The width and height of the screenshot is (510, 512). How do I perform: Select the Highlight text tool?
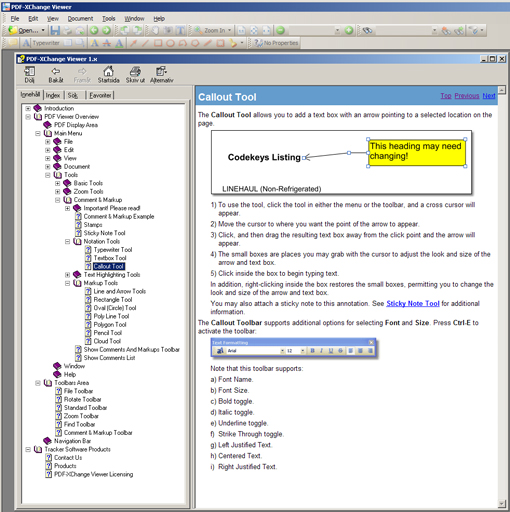tap(95, 43)
